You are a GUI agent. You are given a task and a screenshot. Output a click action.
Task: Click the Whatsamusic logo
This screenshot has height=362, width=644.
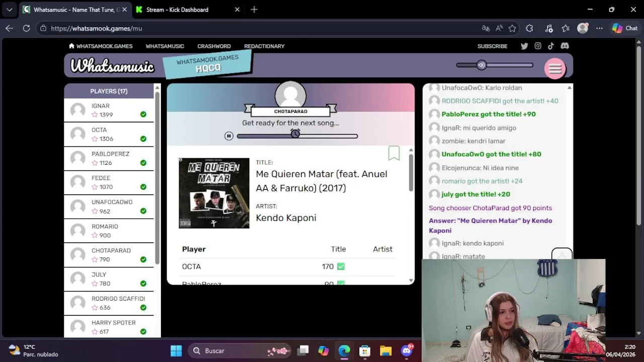[112, 66]
